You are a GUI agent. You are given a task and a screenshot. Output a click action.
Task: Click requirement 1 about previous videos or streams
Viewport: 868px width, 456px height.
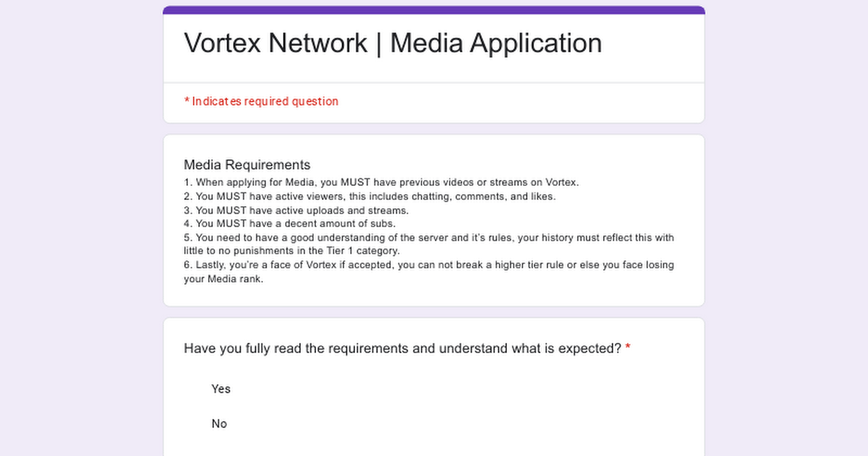tap(381, 182)
